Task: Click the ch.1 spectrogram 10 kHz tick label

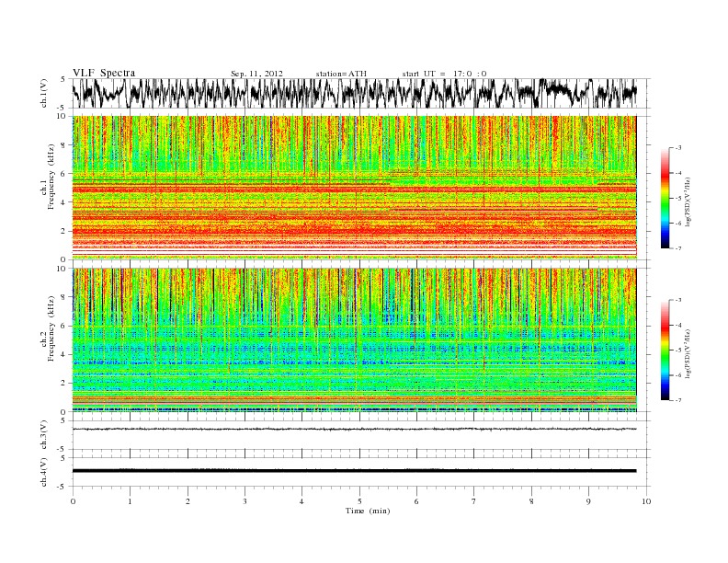Action: [x=62, y=116]
